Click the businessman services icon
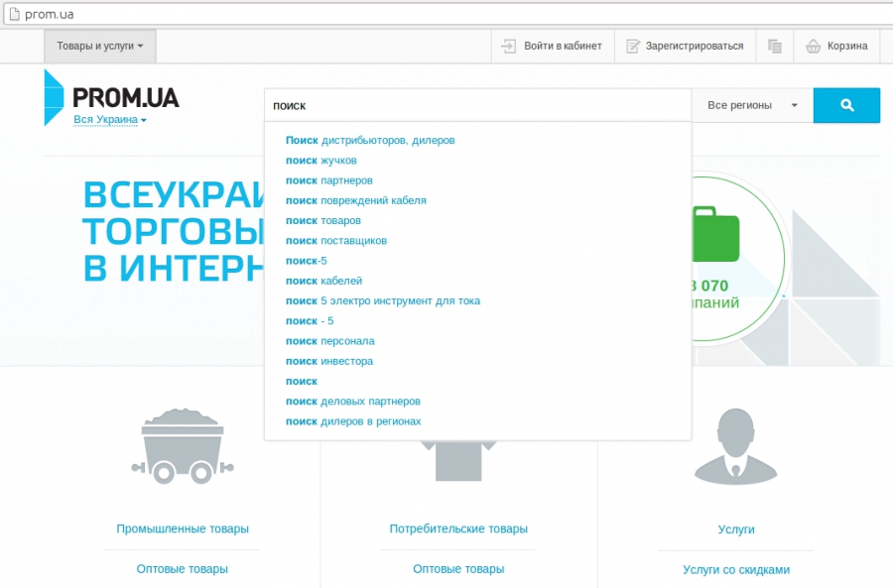893x588 pixels. (x=736, y=447)
